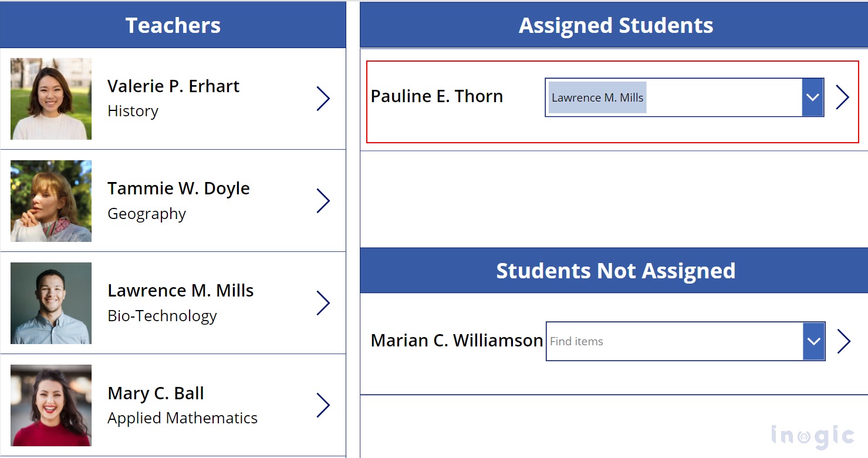Select teacher name Valerie P. Erhart
Image resolution: width=868 pixels, height=458 pixels.
click(173, 86)
